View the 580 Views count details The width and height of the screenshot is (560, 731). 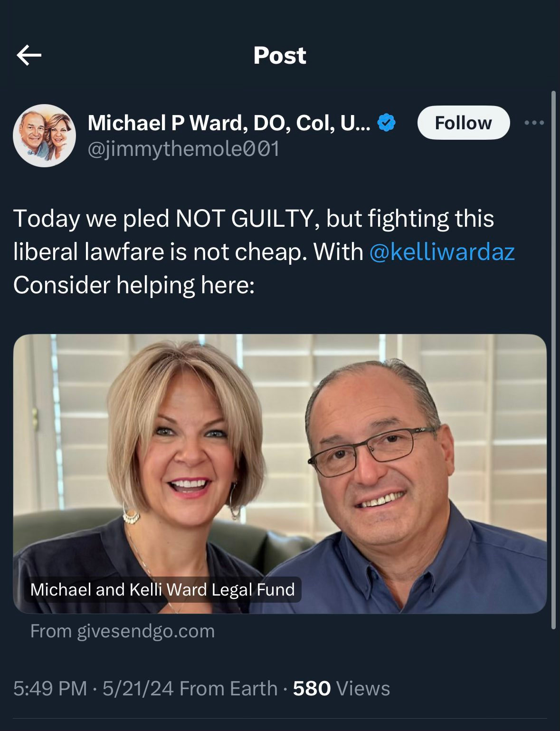point(341,689)
